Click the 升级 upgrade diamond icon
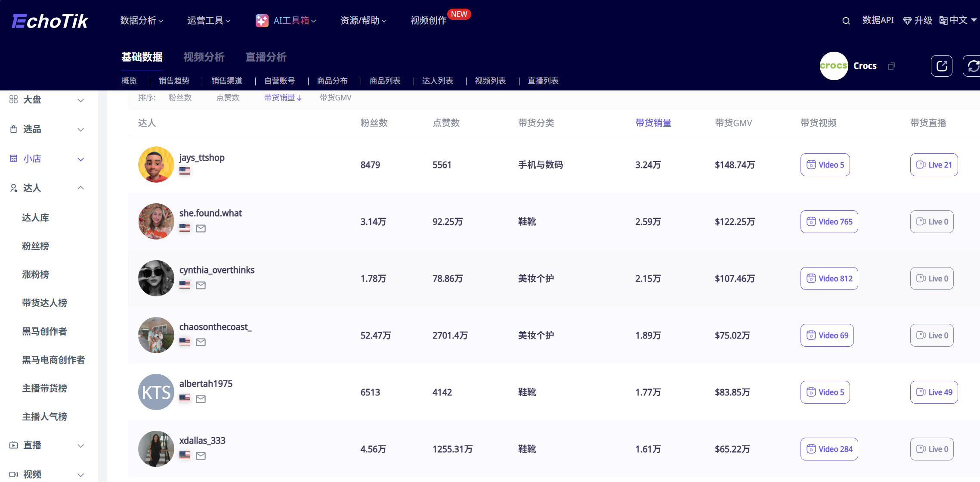The width and height of the screenshot is (980, 482). point(907,20)
